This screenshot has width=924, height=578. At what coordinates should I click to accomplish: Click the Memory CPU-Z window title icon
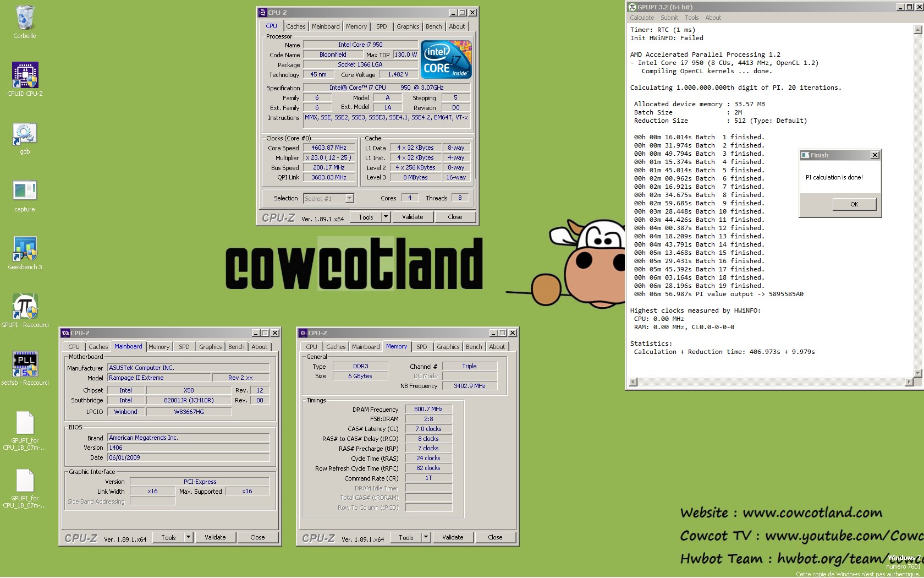click(303, 333)
